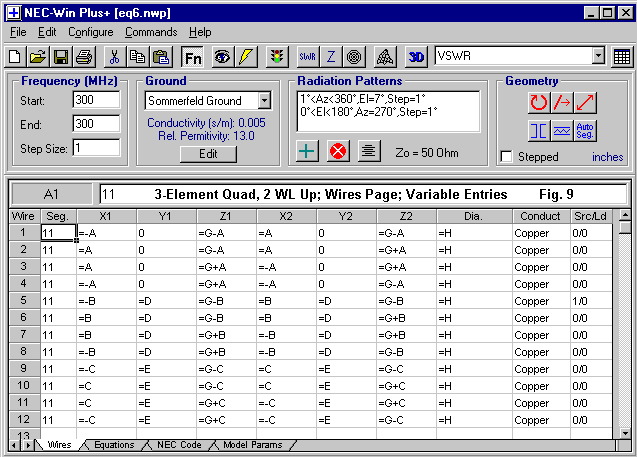Switch to the NEC Code tab

click(178, 445)
